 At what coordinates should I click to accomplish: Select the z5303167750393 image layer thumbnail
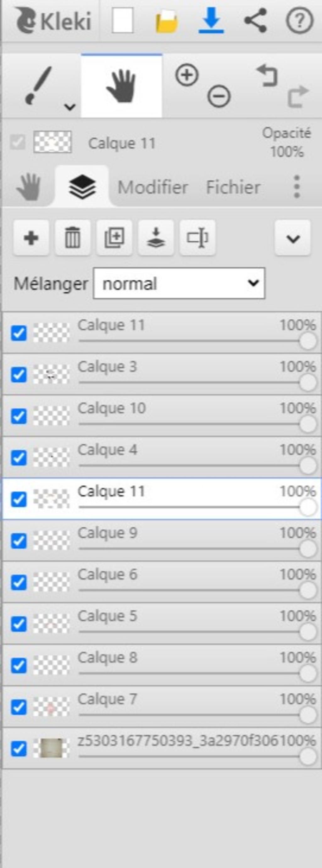coord(51,749)
